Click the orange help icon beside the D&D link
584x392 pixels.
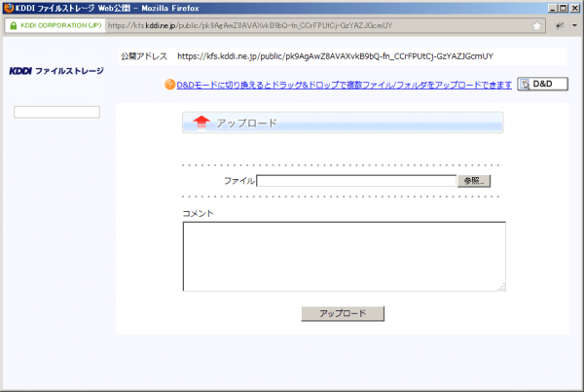pos(169,86)
